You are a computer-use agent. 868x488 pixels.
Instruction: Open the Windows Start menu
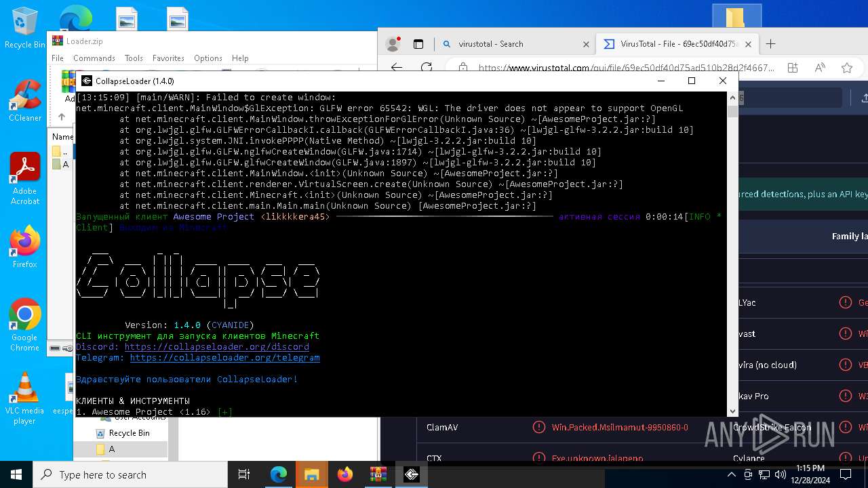[16, 474]
